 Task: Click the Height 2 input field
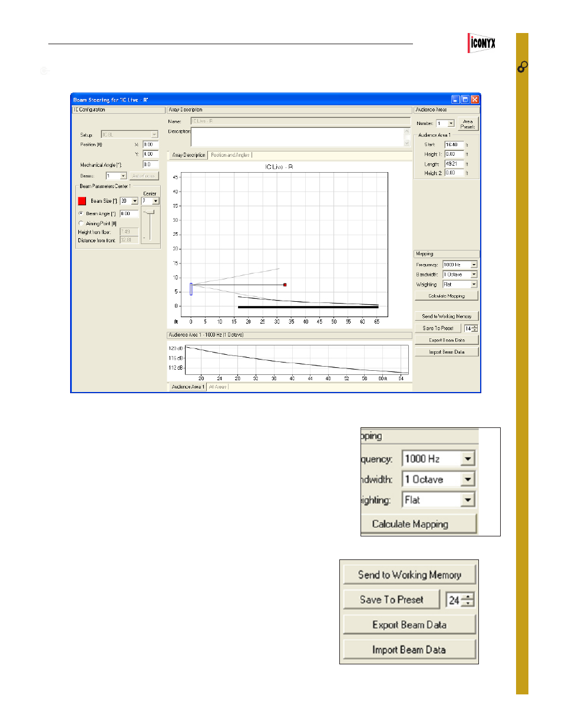[x=454, y=173]
